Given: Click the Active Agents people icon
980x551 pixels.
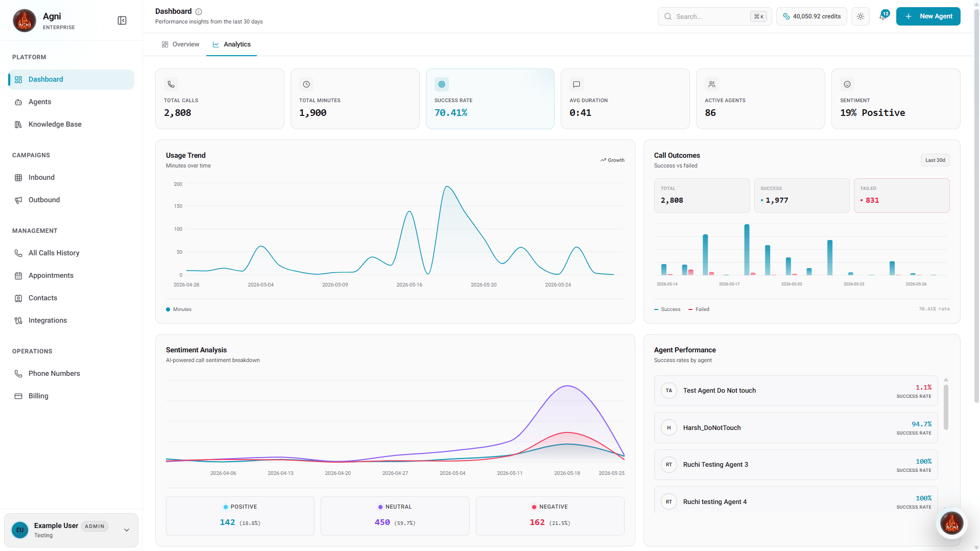Looking at the screenshot, I should (x=712, y=84).
